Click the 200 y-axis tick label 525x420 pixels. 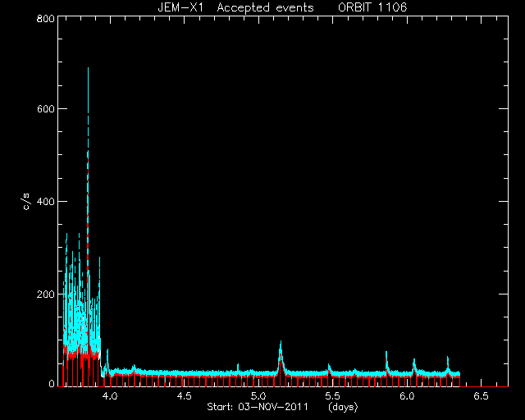45,294
